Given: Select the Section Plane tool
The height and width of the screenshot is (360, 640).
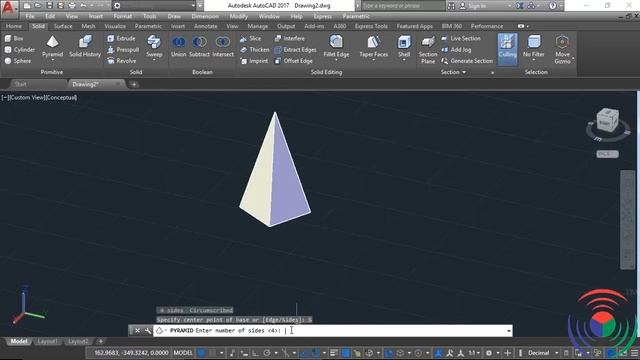Looking at the screenshot, I should (428, 50).
